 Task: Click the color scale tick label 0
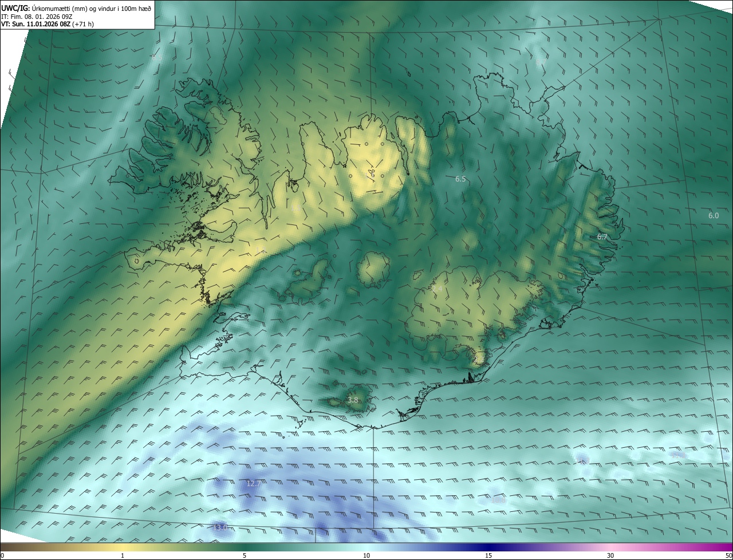pyautogui.click(x=2, y=555)
